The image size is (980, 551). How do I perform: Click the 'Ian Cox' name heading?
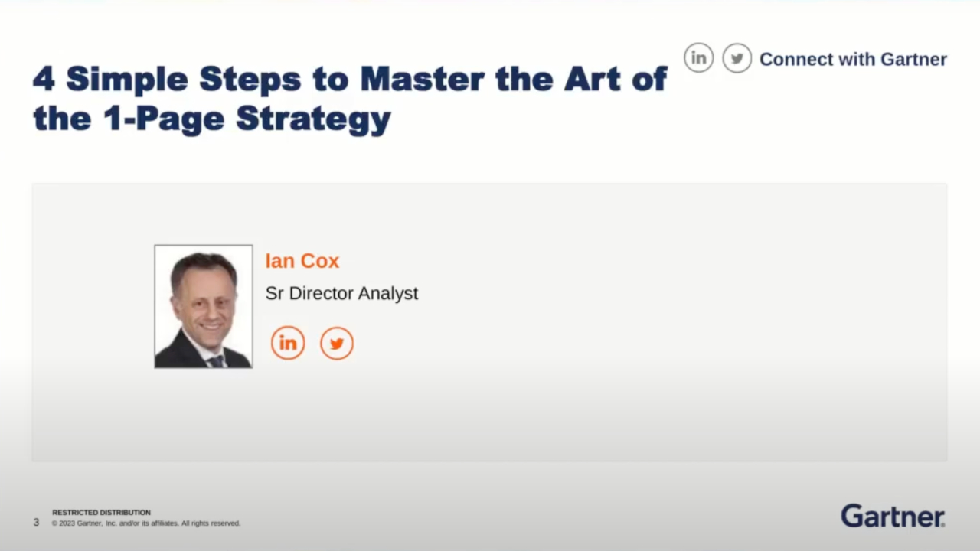coord(302,261)
